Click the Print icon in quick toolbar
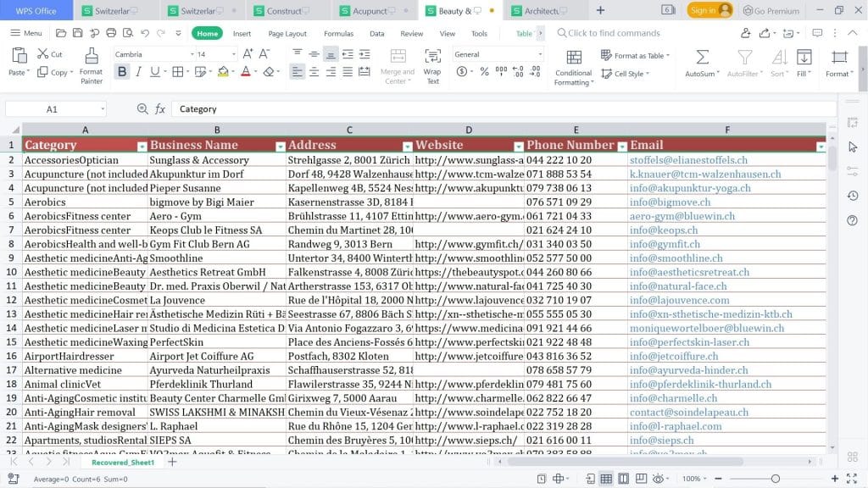868x488 pixels. [x=111, y=33]
